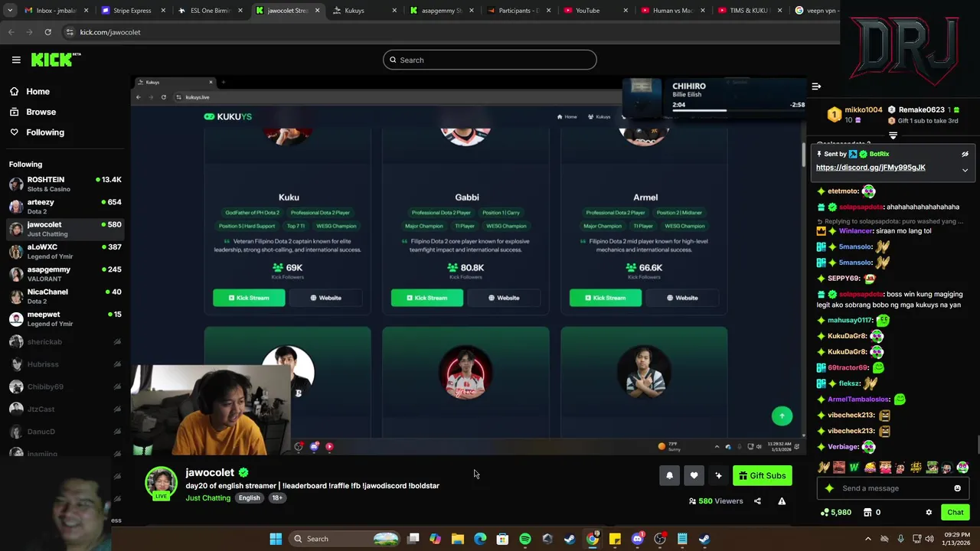Open the offline Chibiby69 channel
The width and height of the screenshot is (980, 551).
(x=64, y=386)
